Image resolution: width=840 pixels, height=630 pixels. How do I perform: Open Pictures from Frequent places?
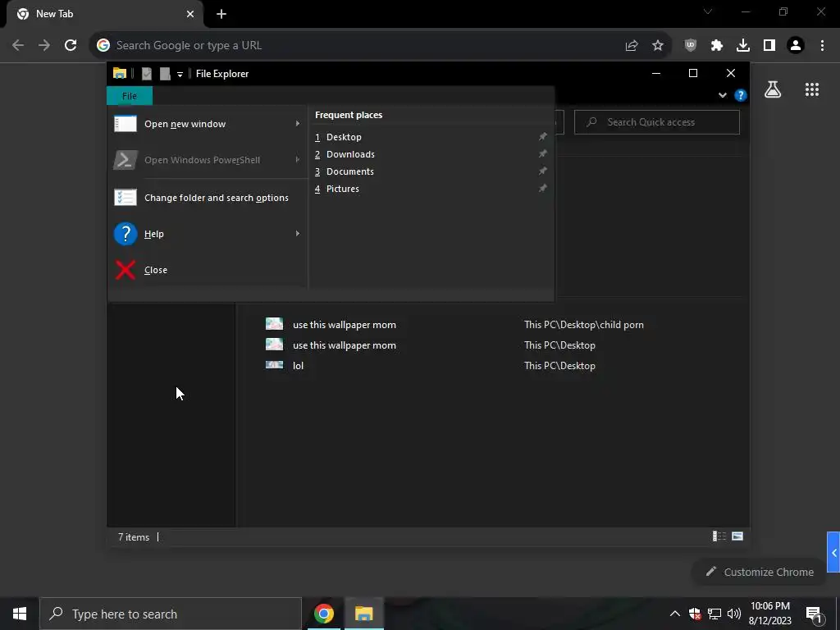click(x=431, y=189)
